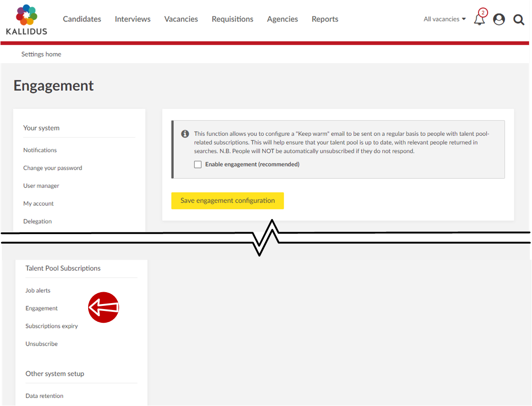Open the notifications bell icon
This screenshot has height=406, width=532.
(479, 20)
